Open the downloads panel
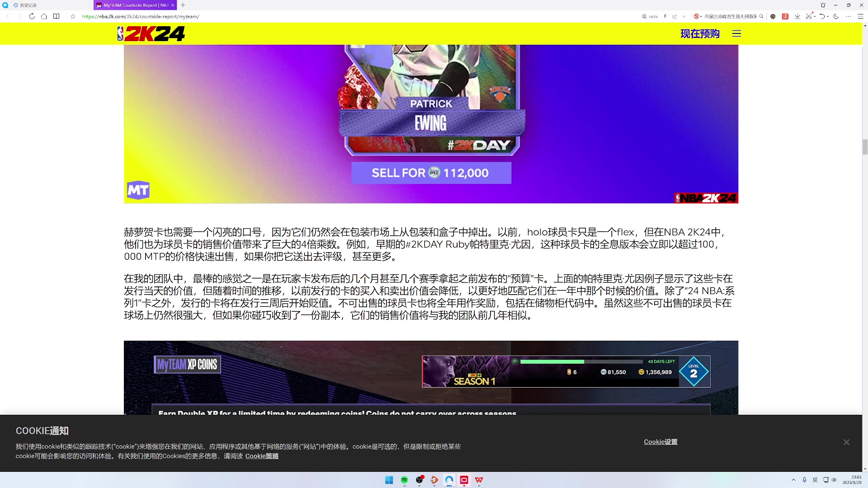The height and width of the screenshot is (488, 868). [797, 16]
